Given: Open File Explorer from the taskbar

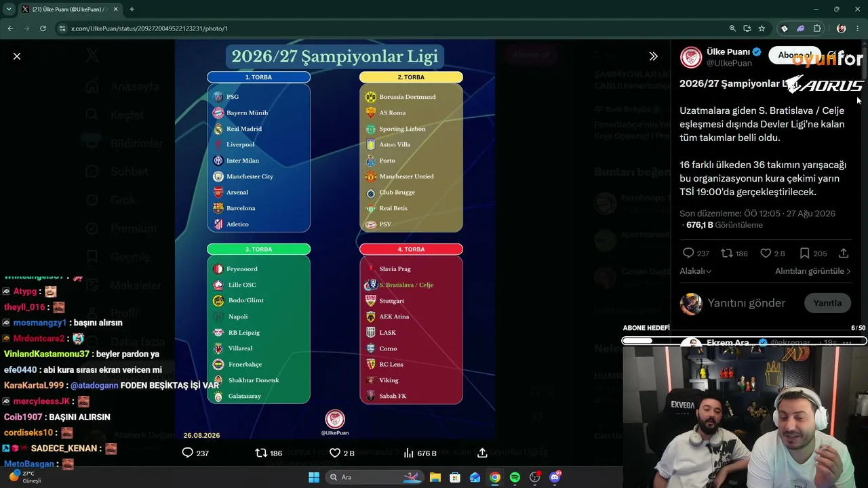Looking at the screenshot, I should tap(435, 477).
